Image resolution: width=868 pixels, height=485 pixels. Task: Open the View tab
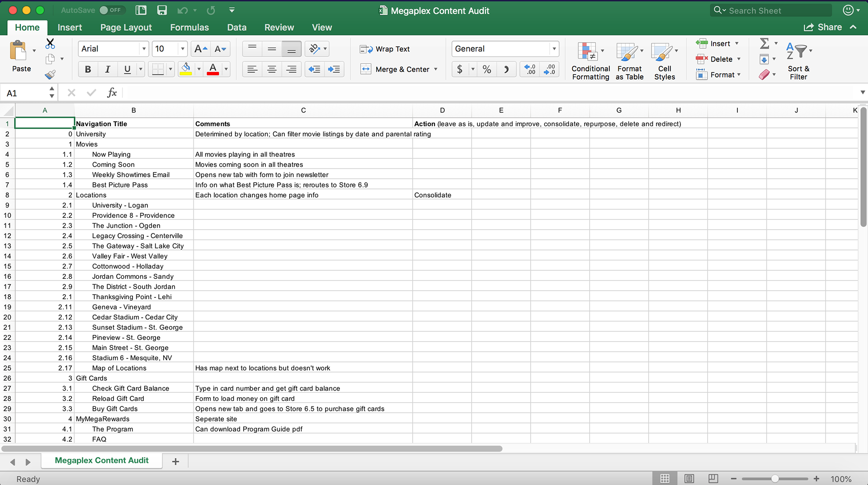click(x=322, y=27)
